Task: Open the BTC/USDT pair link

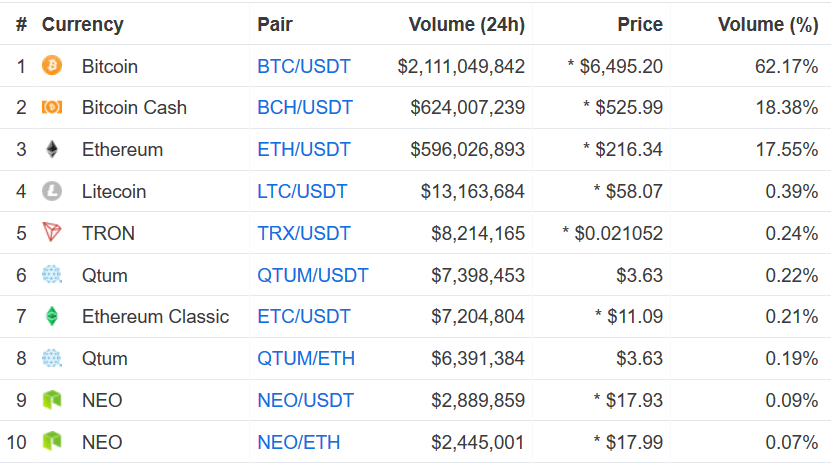Action: click(304, 66)
